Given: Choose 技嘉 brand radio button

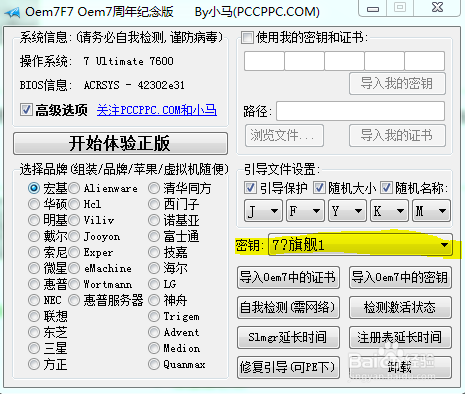Looking at the screenshot, I should pyautogui.click(x=154, y=252).
